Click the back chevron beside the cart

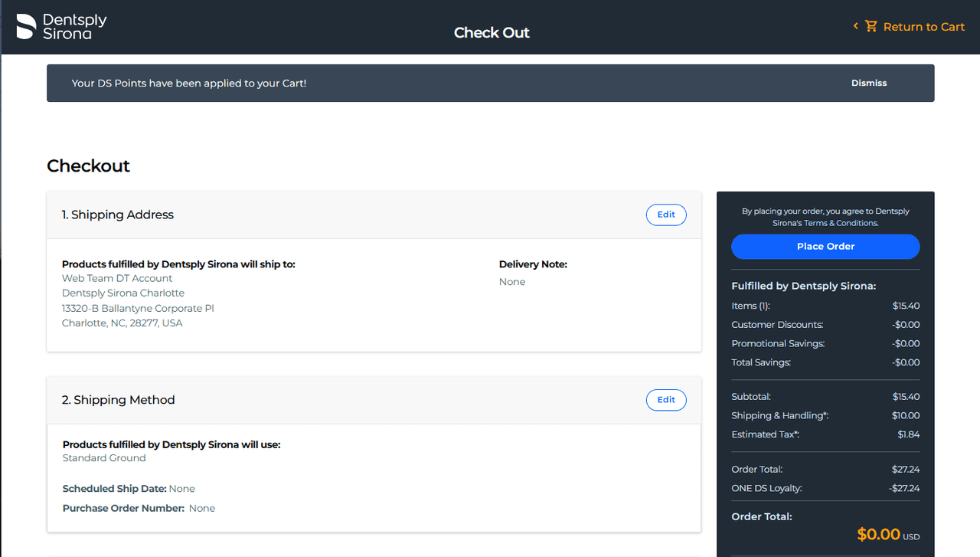856,27
